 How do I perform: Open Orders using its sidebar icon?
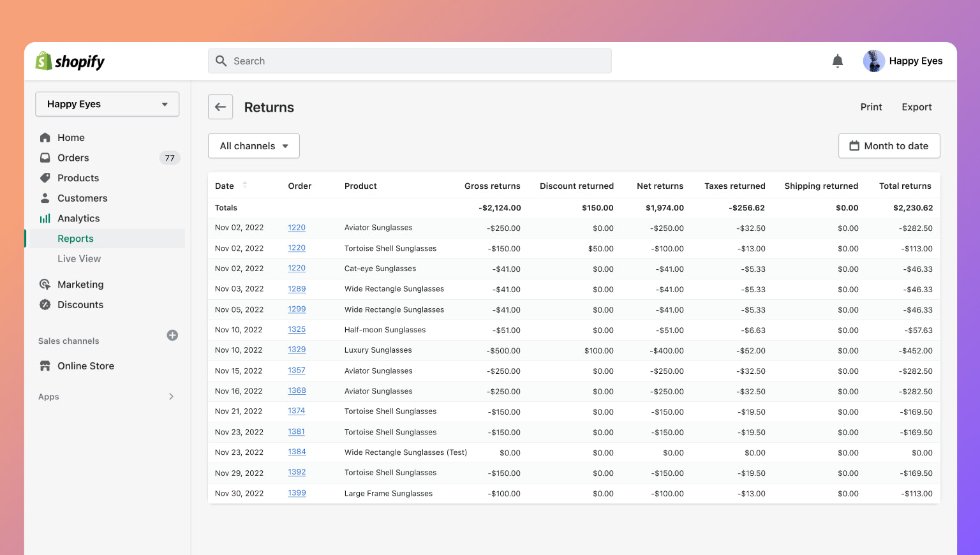45,158
